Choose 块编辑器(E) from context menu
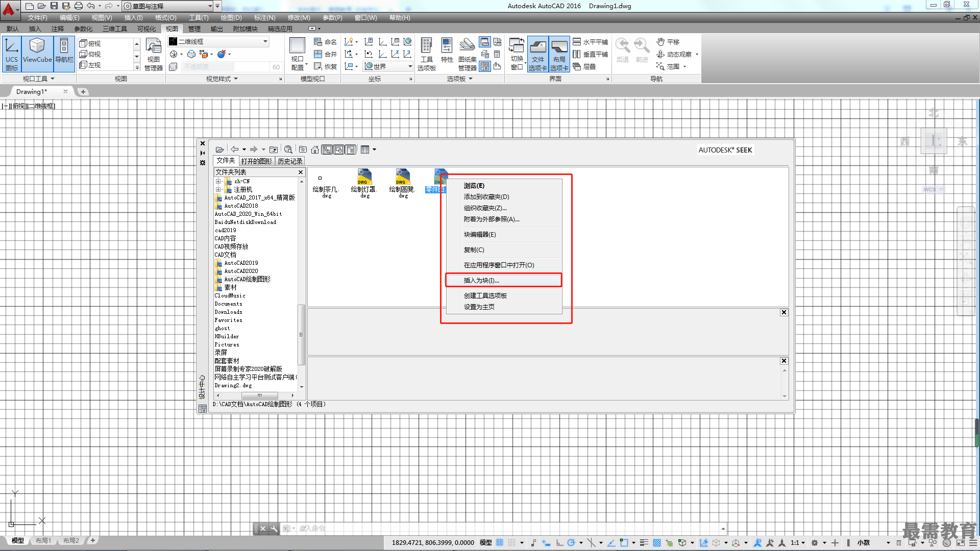The width and height of the screenshot is (980, 551). click(504, 235)
